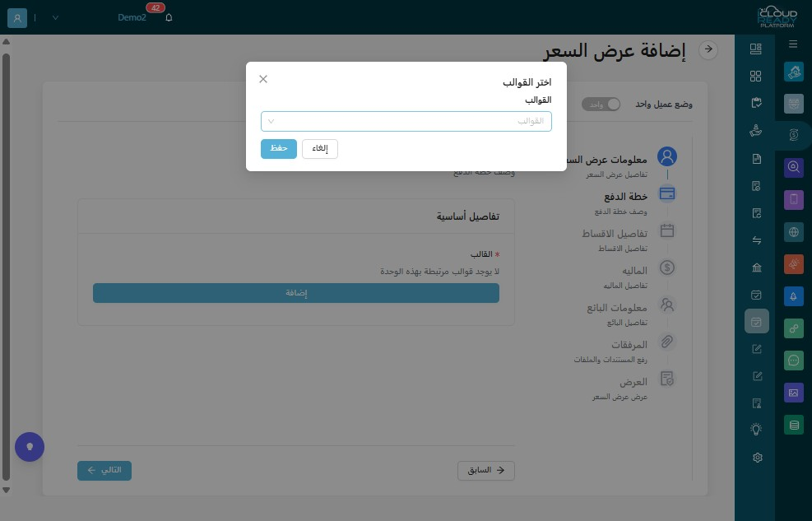Open the purple mobile phone module icon
Screen dimensions: 812x521
coord(793,200)
